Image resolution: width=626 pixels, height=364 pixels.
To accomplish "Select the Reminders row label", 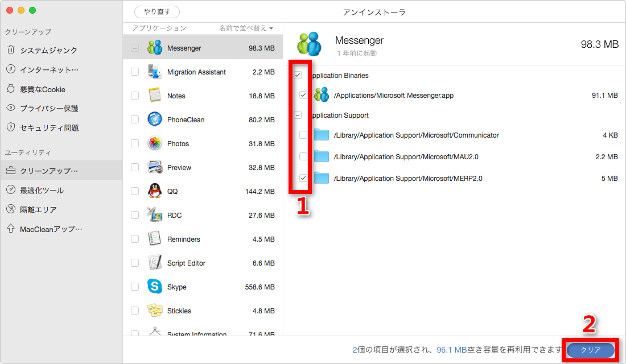I will point(184,239).
